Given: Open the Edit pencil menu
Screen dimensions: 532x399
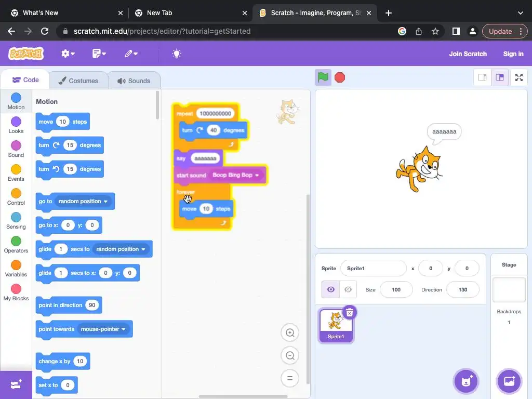Looking at the screenshot, I should [x=130, y=54].
